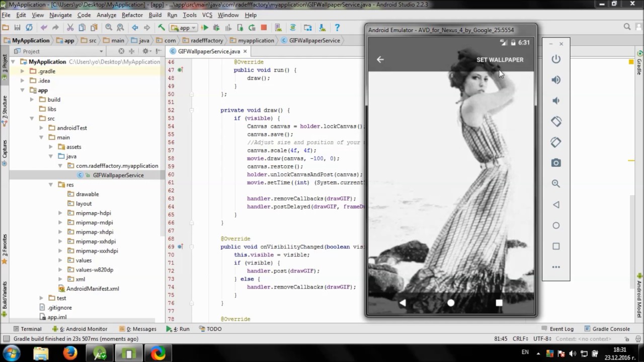
Task: Expand the mipmap-hdpi folder node
Action: [x=60, y=213]
